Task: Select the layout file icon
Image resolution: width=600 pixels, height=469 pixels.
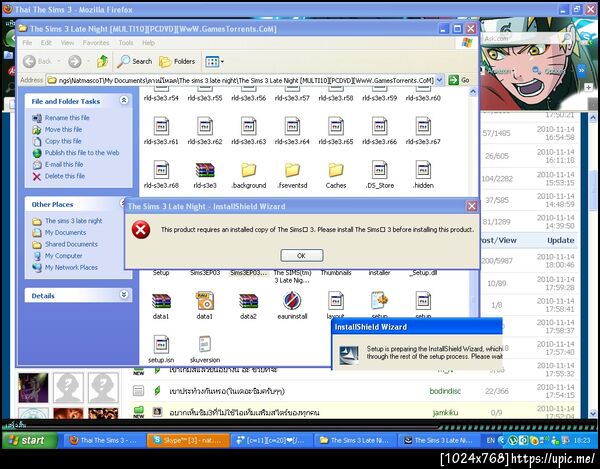Action: (336, 301)
